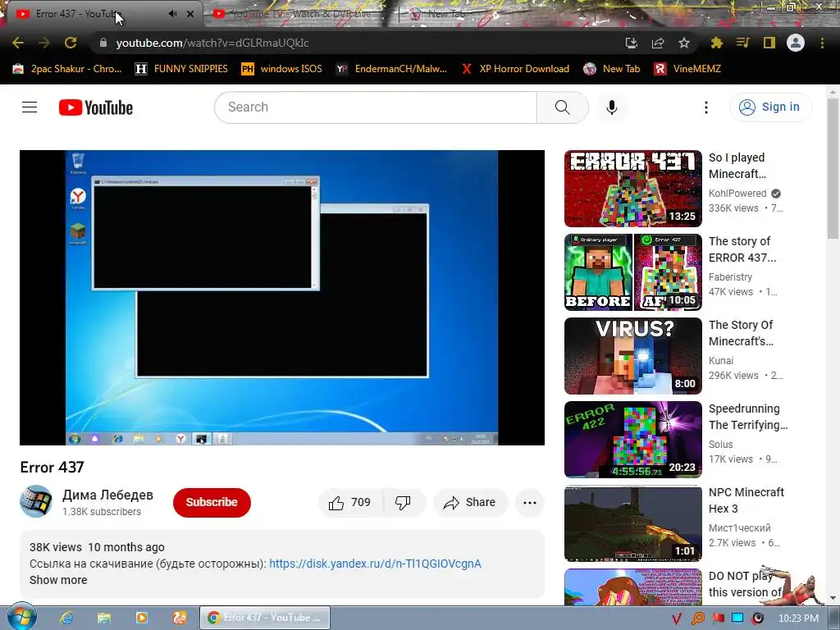Launch Internet Explorer from the taskbar

[66, 618]
